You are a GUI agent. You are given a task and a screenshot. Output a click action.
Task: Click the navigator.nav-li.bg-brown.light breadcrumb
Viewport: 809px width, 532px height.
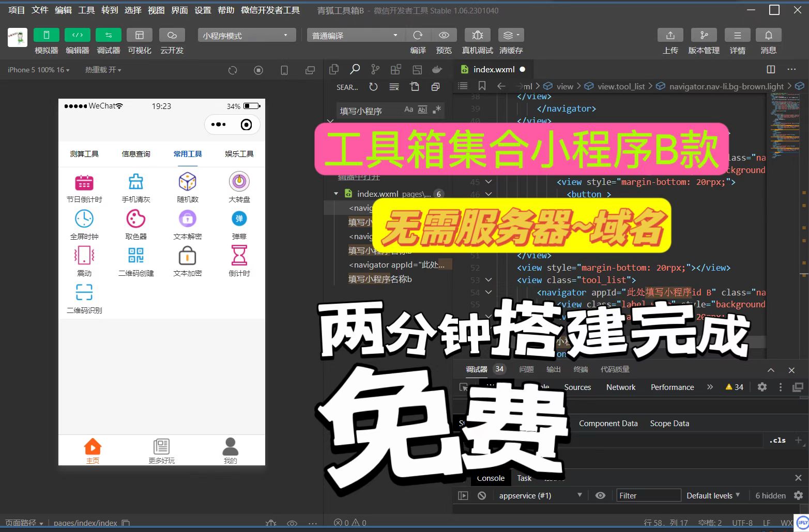(726, 86)
